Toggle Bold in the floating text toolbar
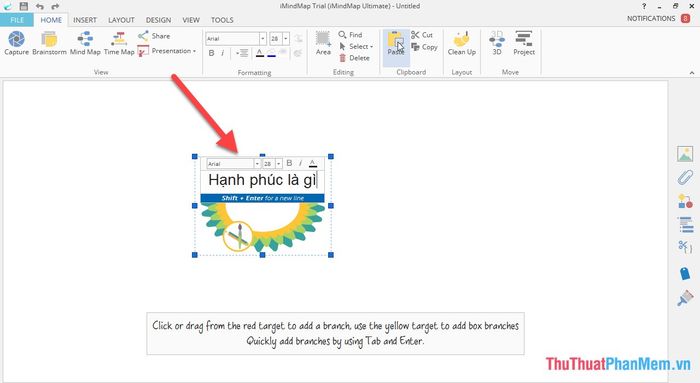The width and height of the screenshot is (700, 383). click(289, 163)
